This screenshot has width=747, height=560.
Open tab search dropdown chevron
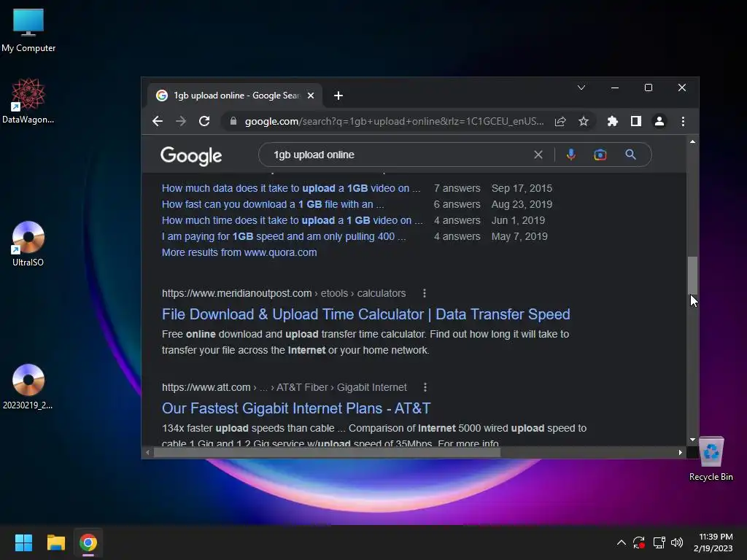click(581, 87)
